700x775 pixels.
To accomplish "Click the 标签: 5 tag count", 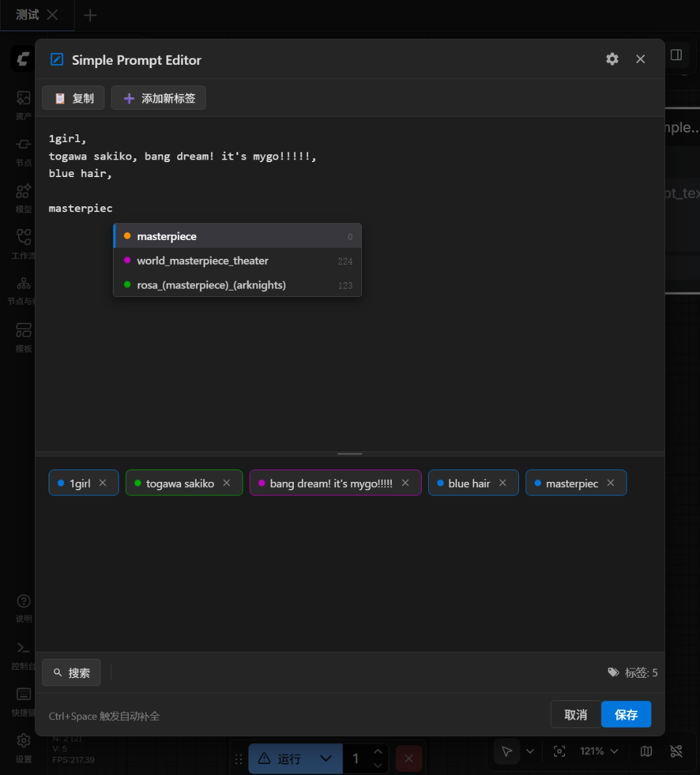I will (x=633, y=672).
